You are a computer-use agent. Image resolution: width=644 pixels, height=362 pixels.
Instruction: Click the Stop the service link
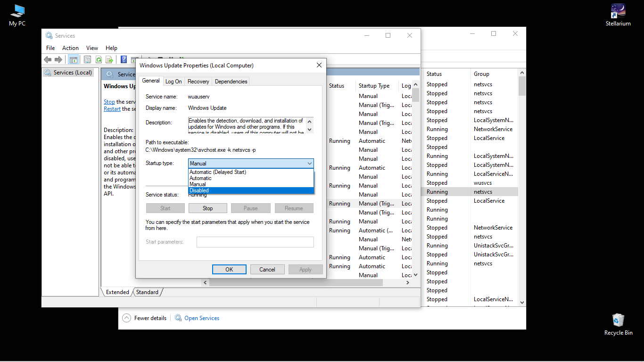pos(109,102)
